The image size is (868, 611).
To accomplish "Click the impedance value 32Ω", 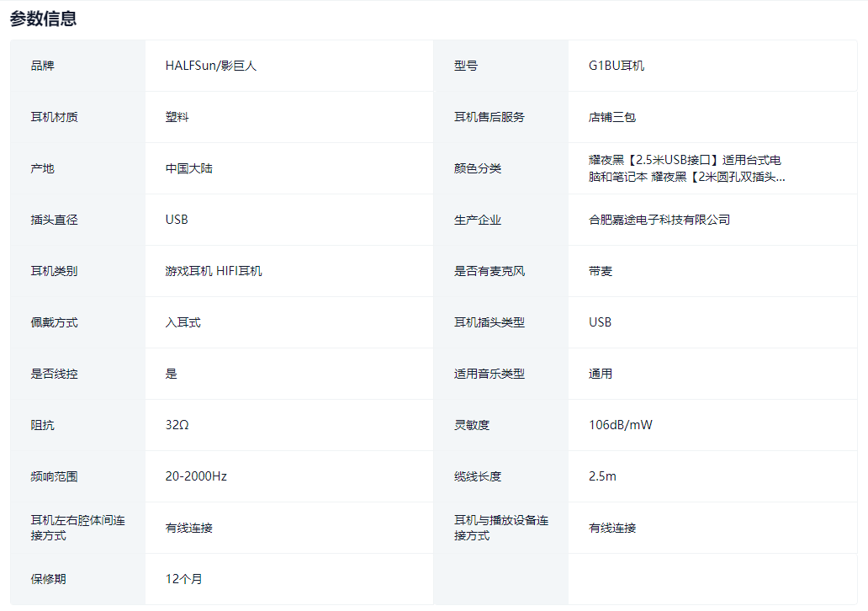I will pos(177,425).
